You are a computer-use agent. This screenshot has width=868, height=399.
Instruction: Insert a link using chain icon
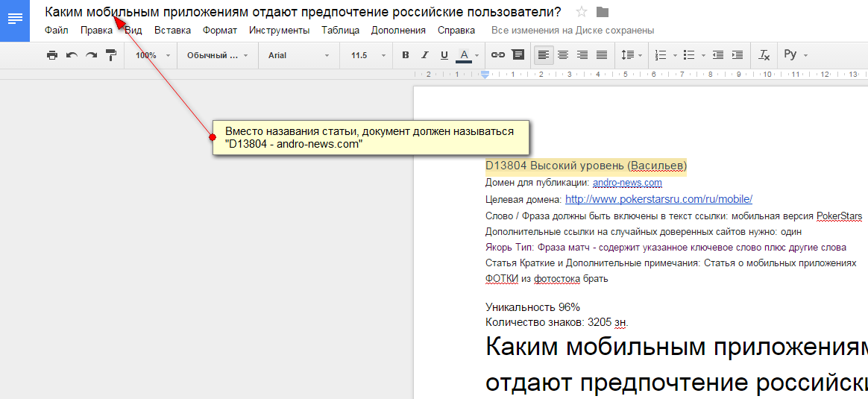(497, 55)
